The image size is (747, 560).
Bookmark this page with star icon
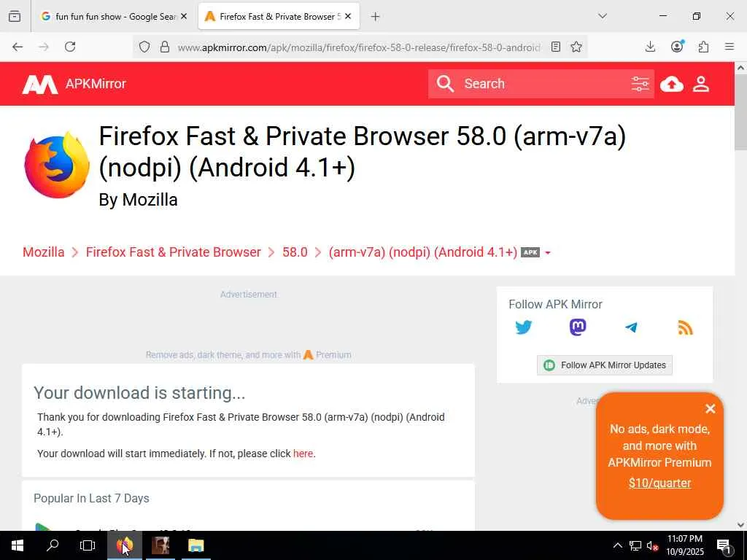[x=576, y=47]
